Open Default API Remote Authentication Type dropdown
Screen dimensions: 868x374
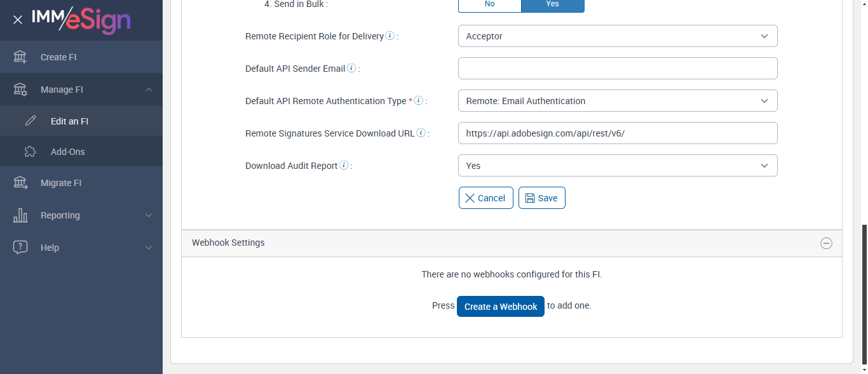coord(618,101)
